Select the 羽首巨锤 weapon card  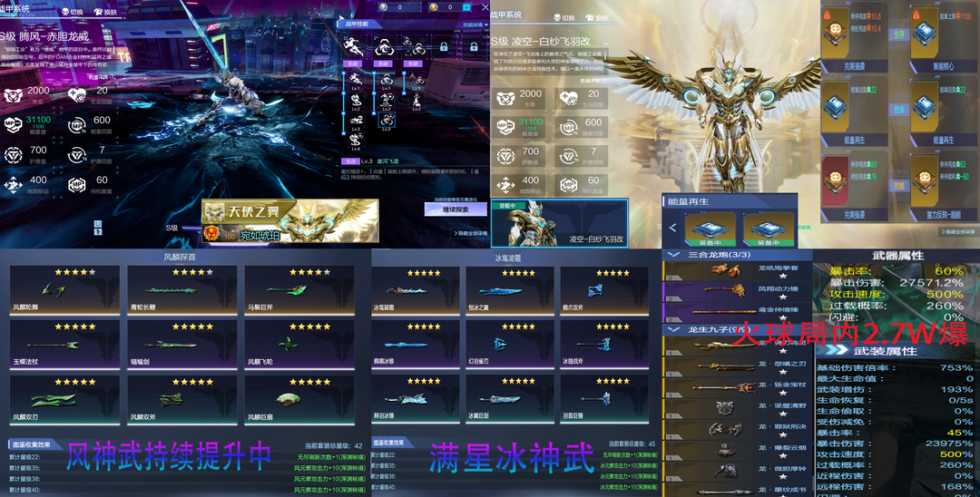(603, 400)
